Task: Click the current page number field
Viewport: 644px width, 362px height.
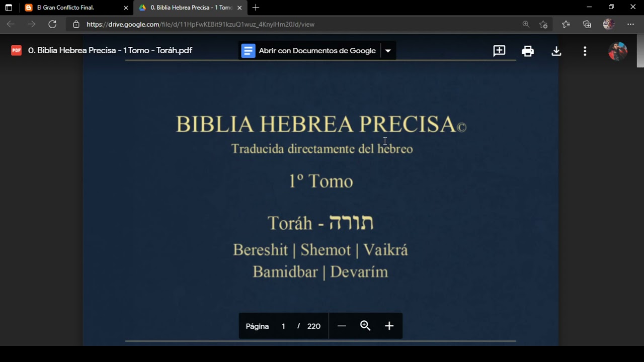Action: 283,326
